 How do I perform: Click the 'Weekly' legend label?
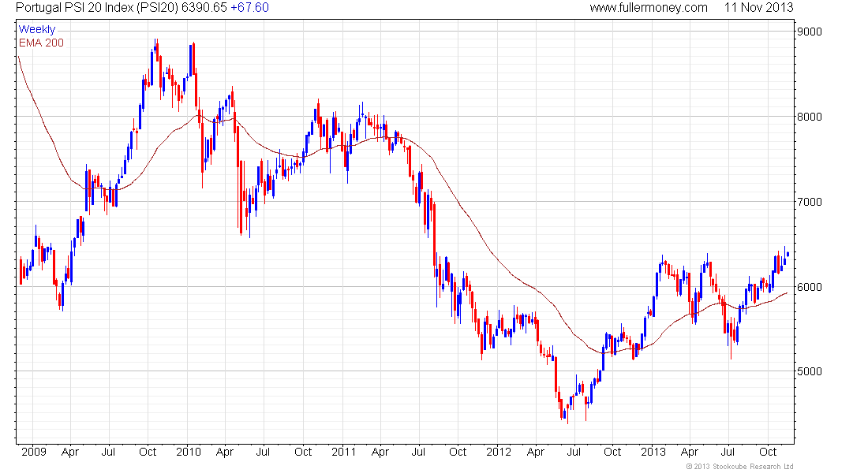point(36,29)
